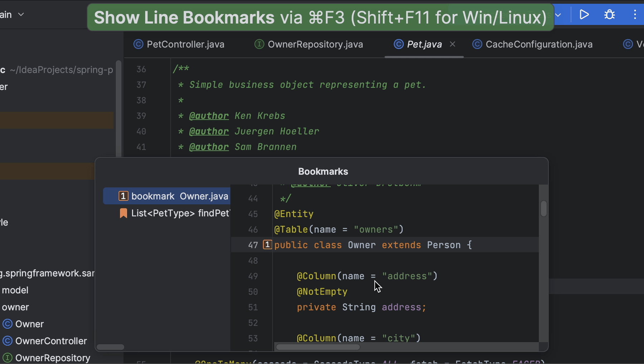The image size is (644, 364).
Task: Close the Pet.java editor tab
Action: [x=452, y=44]
